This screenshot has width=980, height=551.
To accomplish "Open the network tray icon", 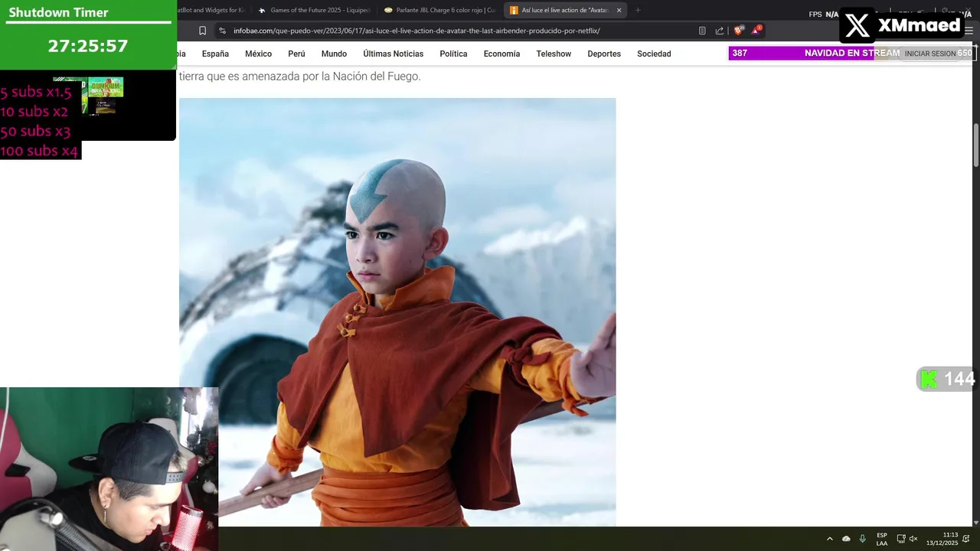I will pos(901,539).
